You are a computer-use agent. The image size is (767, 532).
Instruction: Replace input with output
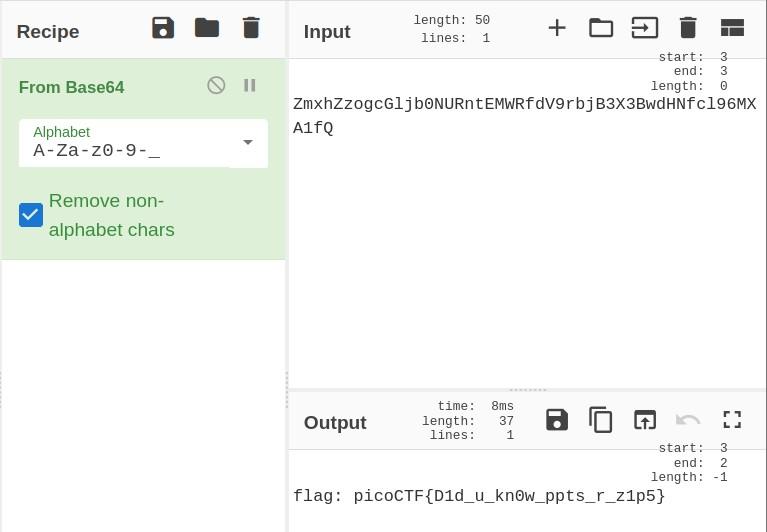pos(645,420)
